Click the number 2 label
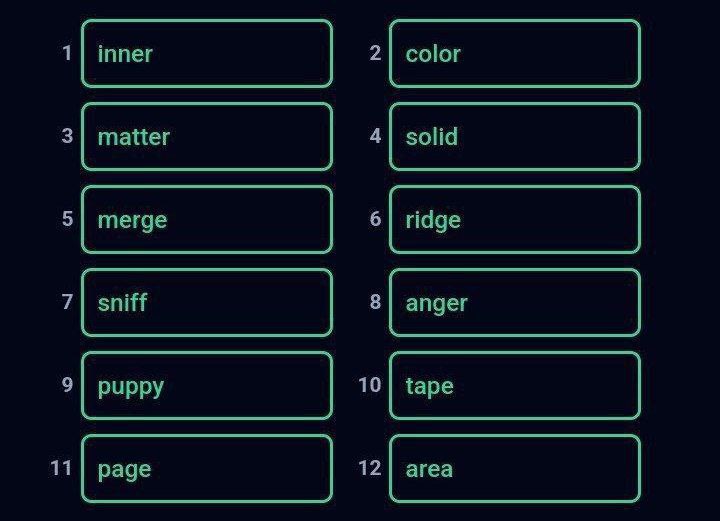Image resolution: width=720 pixels, height=521 pixels. tap(375, 53)
